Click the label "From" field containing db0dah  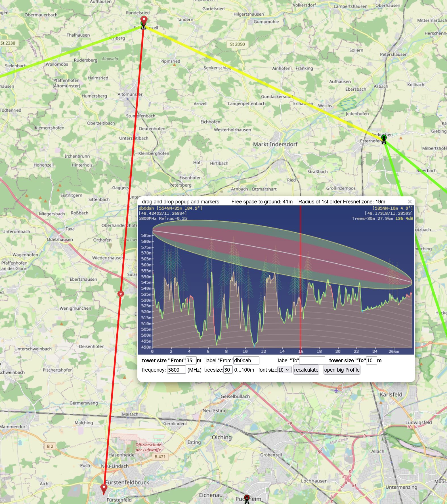(246, 361)
